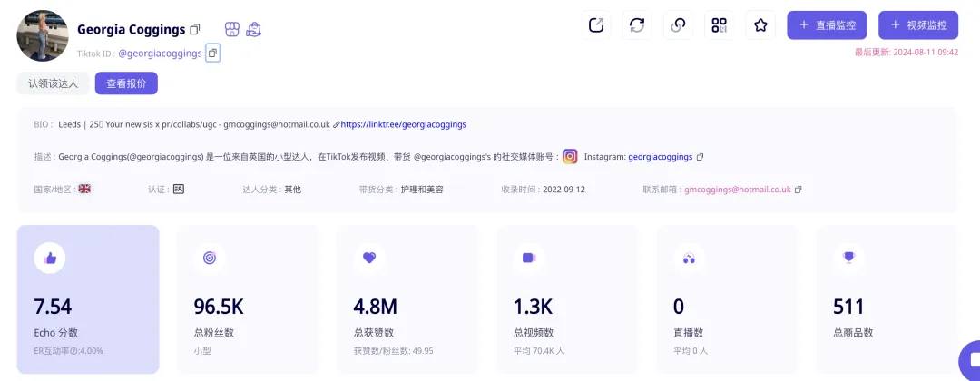This screenshot has width=980, height=381.
Task: Copy the contact email address
Action: 799,190
